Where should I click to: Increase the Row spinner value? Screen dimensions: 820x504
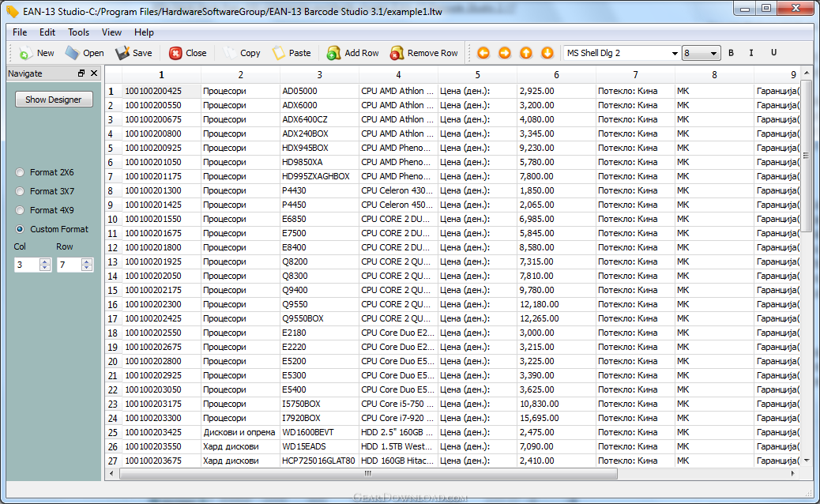click(87, 261)
